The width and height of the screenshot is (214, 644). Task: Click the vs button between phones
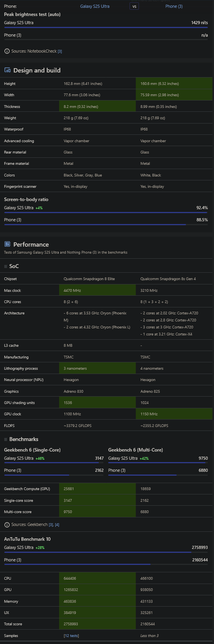coord(134,6)
